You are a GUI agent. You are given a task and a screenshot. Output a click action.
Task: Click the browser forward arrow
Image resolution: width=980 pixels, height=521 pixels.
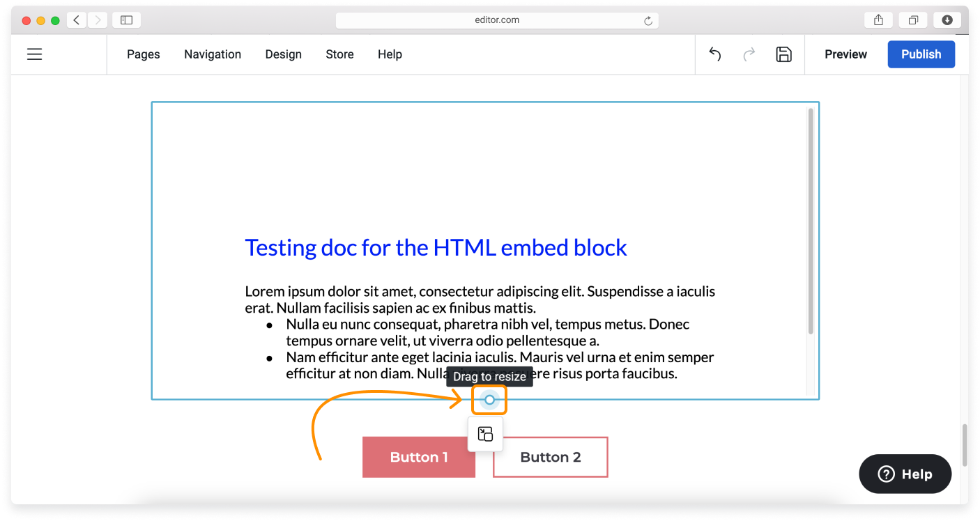[x=98, y=20]
